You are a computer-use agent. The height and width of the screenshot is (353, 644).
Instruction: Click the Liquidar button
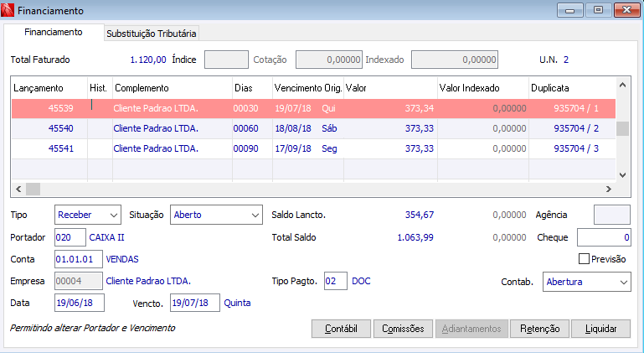(601, 329)
